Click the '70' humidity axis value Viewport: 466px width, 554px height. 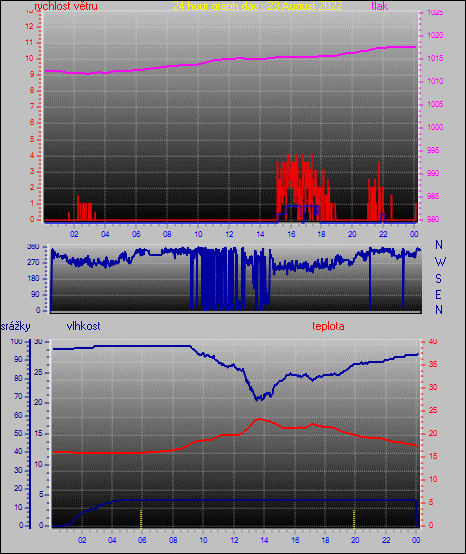(18, 396)
